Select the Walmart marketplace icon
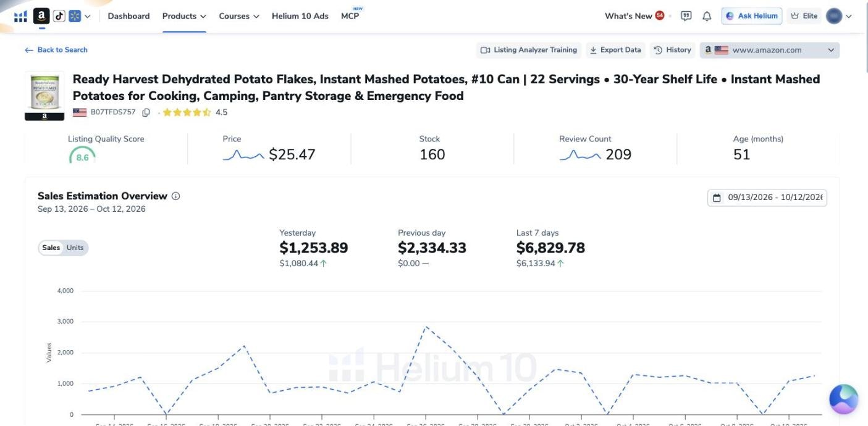The height and width of the screenshot is (426, 868). [75, 16]
